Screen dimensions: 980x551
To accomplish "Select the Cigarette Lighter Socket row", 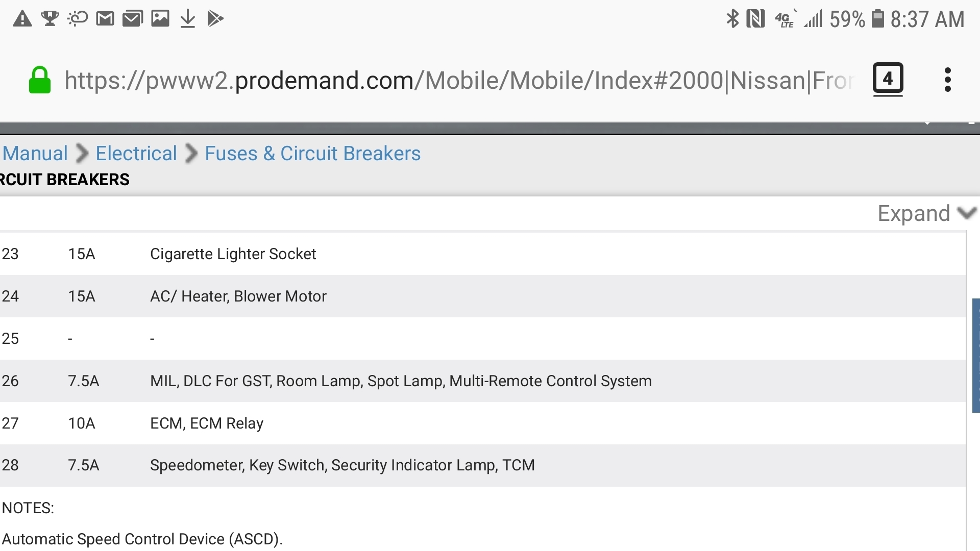I will pyautogui.click(x=233, y=254).
